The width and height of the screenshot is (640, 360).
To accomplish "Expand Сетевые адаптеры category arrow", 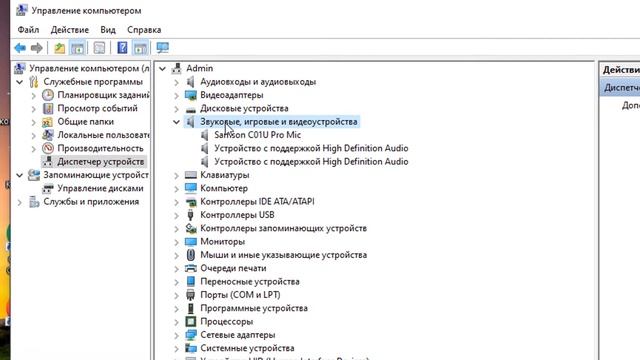I will [176, 336].
